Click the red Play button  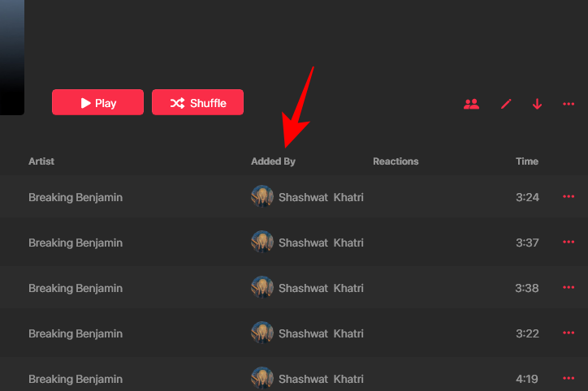[97, 103]
